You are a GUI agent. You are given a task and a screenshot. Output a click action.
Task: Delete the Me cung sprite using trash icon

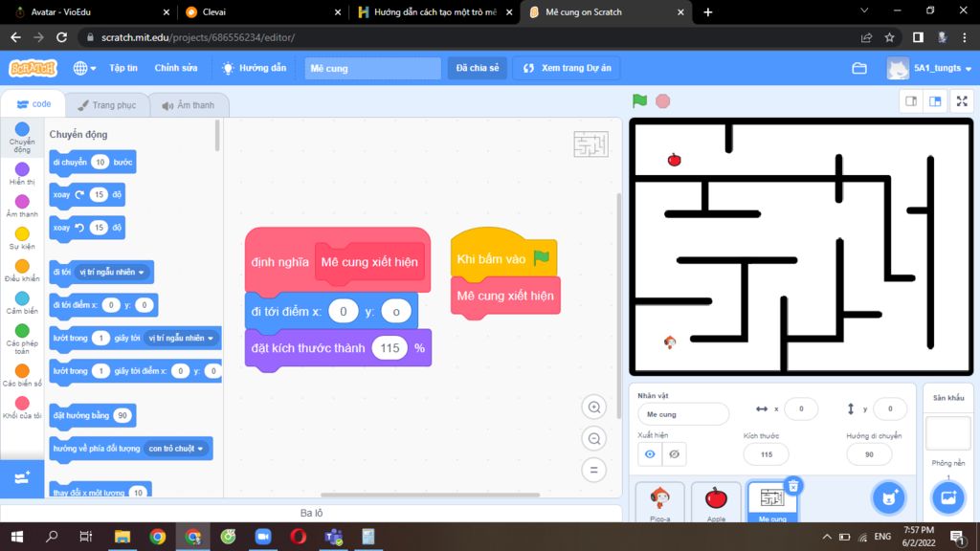pyautogui.click(x=792, y=486)
